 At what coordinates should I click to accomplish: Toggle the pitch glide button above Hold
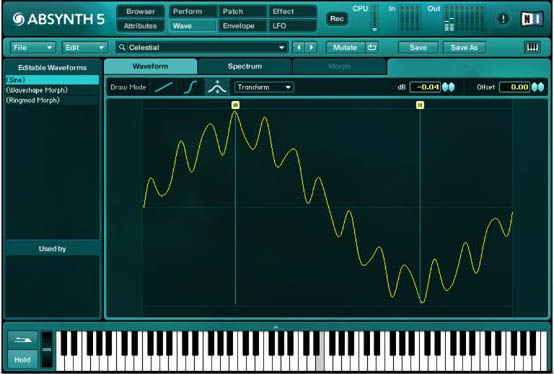click(22, 340)
